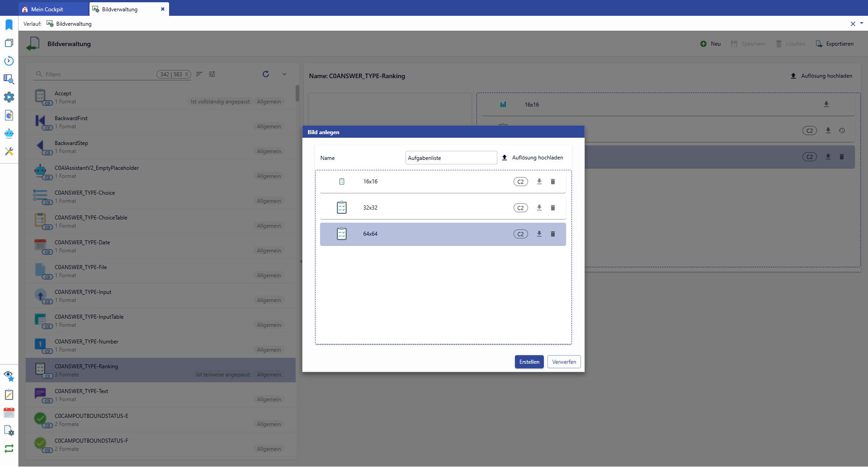Screen dimensions: 868x467
Task: Select C0ANSWER_TYPE-Text list entry
Action: pyautogui.click(x=160, y=395)
